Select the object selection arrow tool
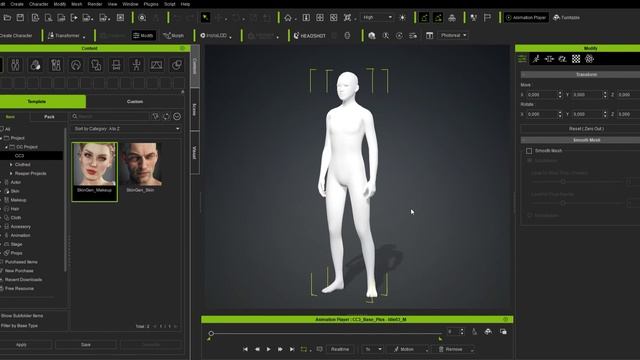 (x=205, y=18)
